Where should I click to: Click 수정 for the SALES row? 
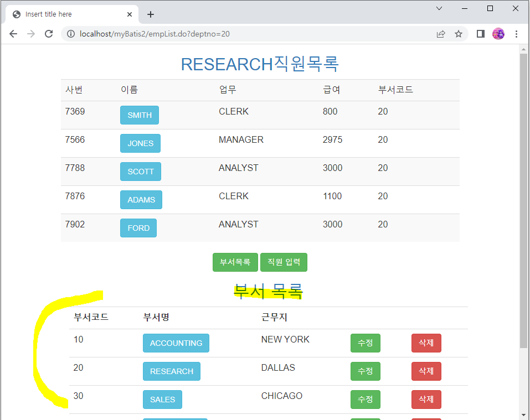pyautogui.click(x=366, y=400)
